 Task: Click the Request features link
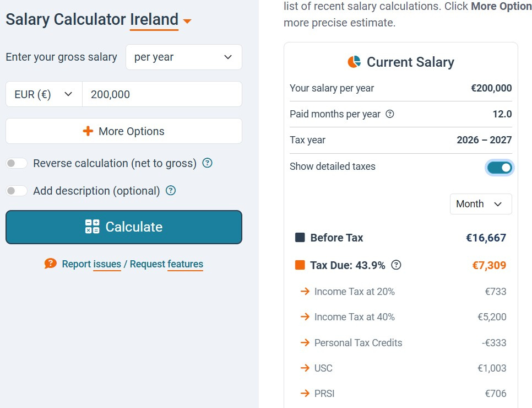pos(166,264)
